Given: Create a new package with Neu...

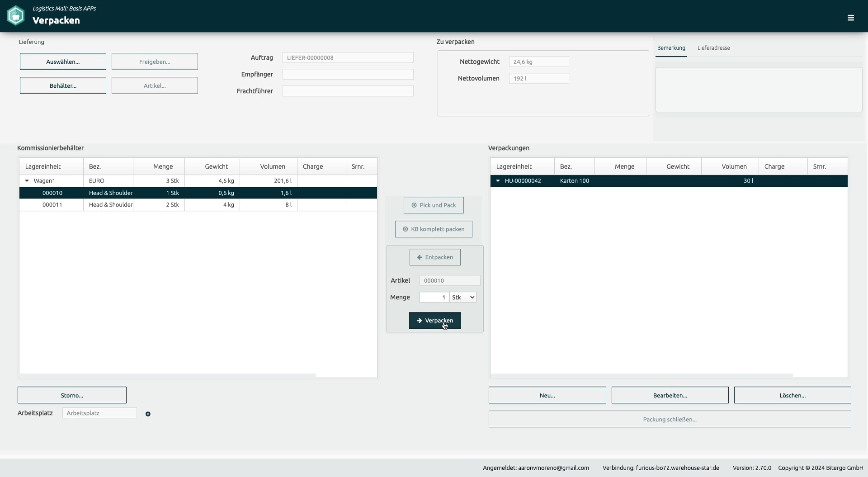Looking at the screenshot, I should [x=547, y=395].
